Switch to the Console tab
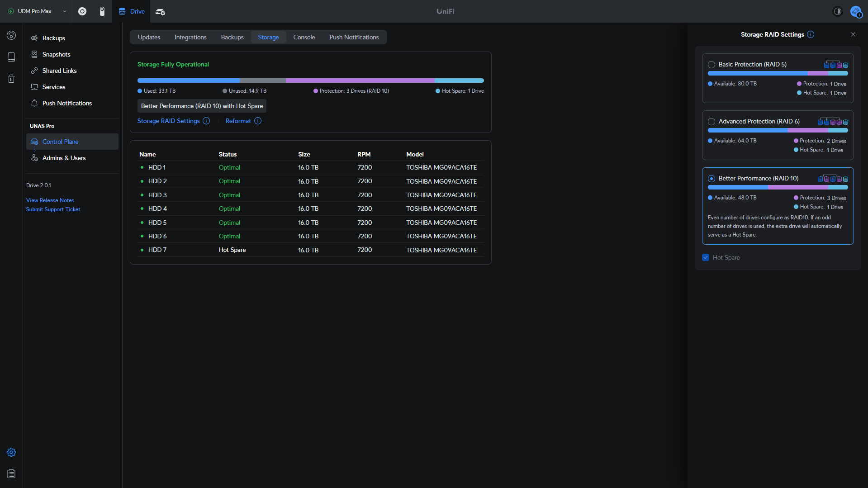 point(304,37)
